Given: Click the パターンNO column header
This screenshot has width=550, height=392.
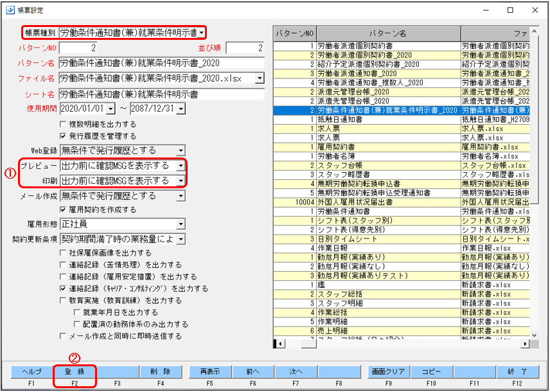Looking at the screenshot, I should pos(295,33).
